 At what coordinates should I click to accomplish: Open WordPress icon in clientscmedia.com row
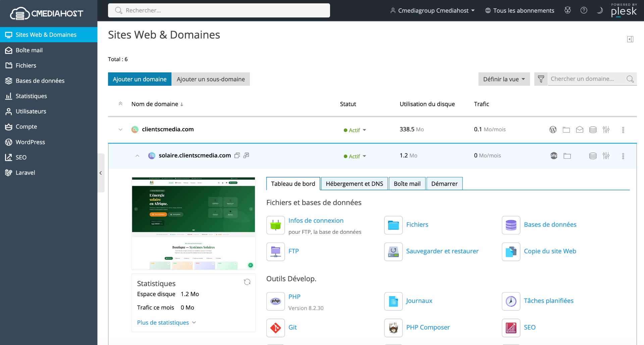click(553, 130)
